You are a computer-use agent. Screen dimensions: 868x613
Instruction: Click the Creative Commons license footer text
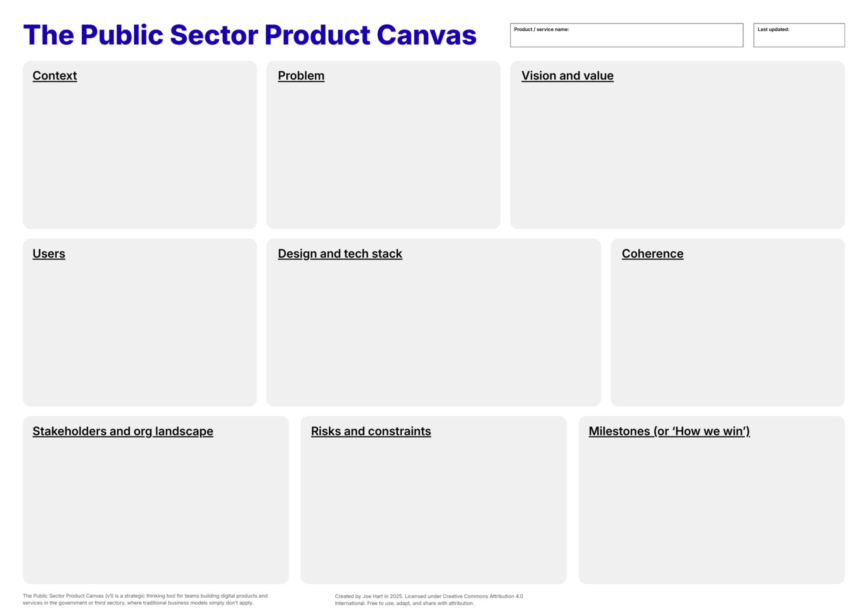pyautogui.click(x=429, y=600)
